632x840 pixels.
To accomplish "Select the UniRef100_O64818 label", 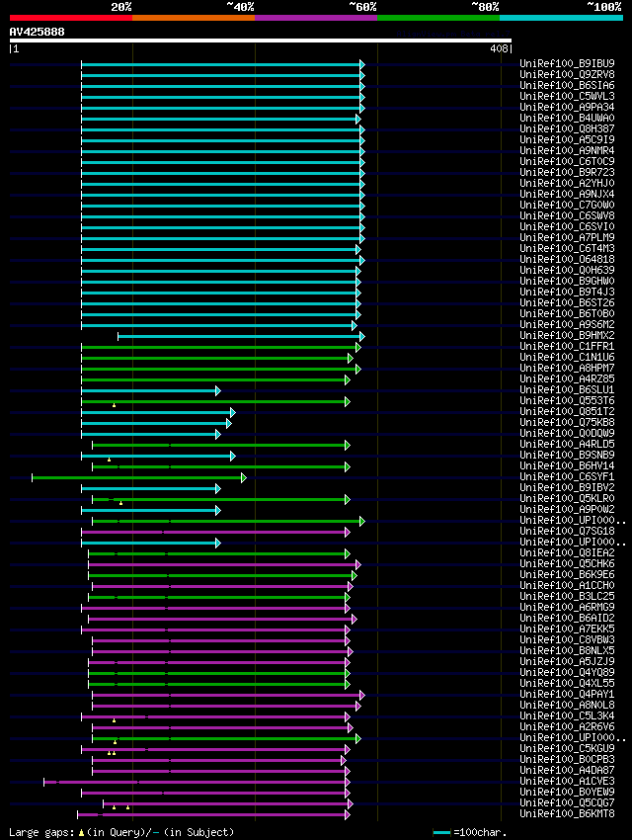I will [x=567, y=259].
